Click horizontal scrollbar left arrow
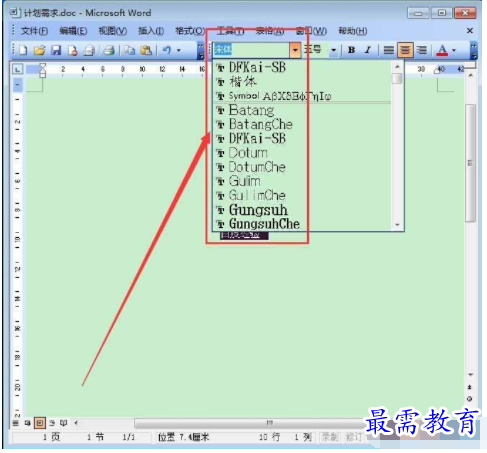Screen dimensions: 487x453 click(76, 423)
